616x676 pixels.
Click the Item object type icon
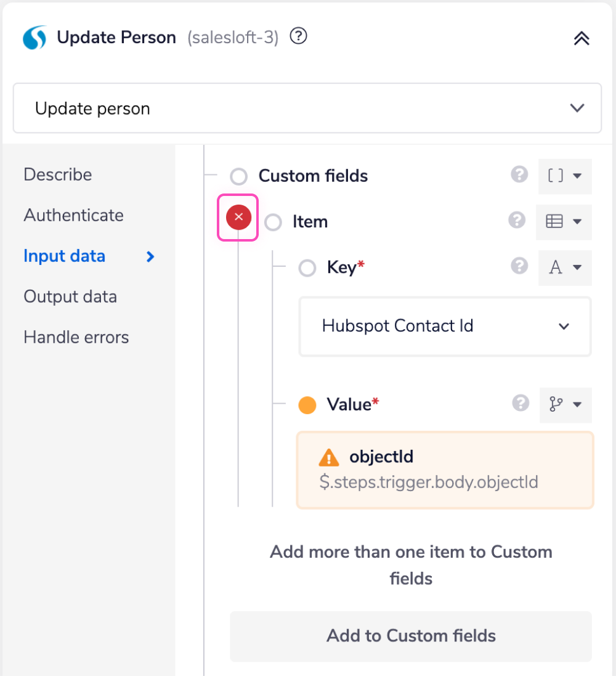[564, 222]
